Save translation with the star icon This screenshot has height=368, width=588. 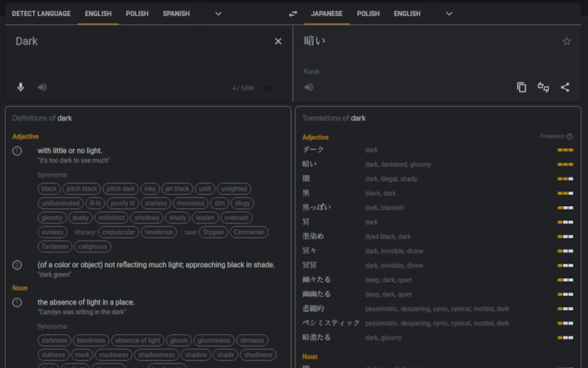tap(567, 41)
